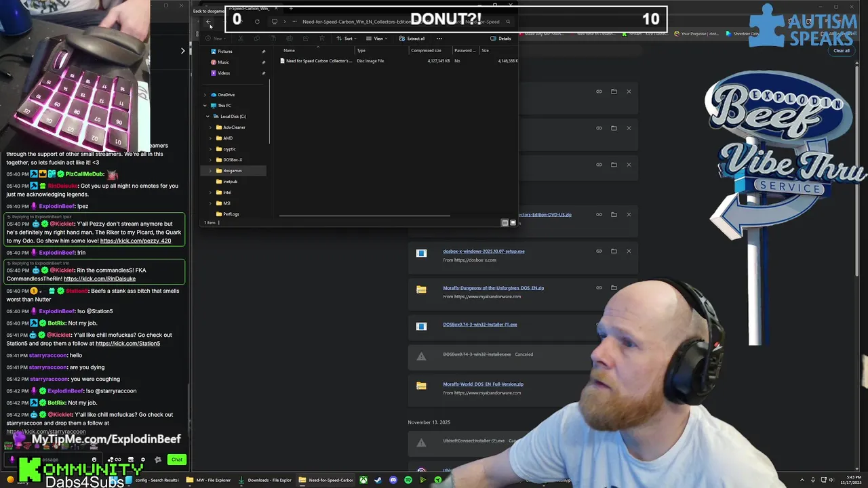Image resolution: width=868 pixels, height=488 pixels.
Task: Remove dosbox-x-windows setup from downloads list
Action: coord(629,251)
